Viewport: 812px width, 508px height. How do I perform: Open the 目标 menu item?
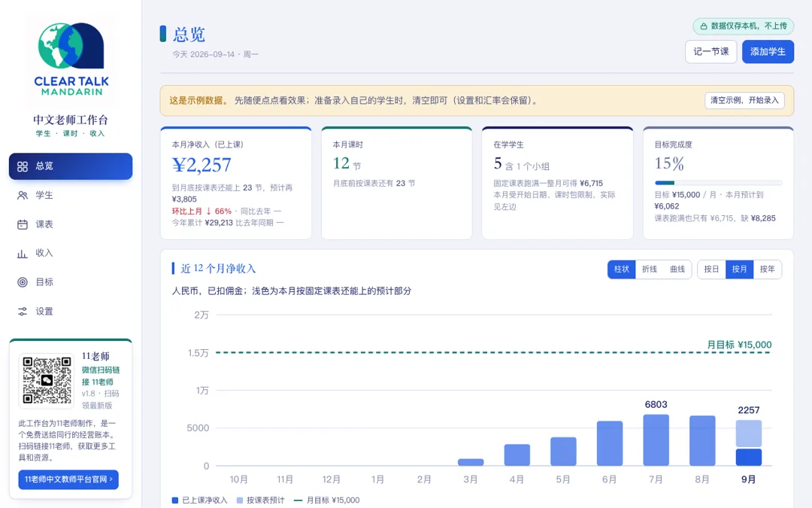click(x=71, y=282)
